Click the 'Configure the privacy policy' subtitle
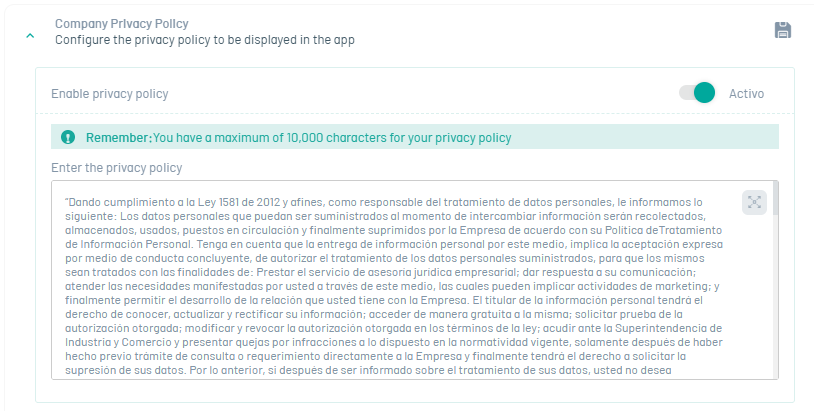Screen dimensions: 814x411 coord(204,40)
